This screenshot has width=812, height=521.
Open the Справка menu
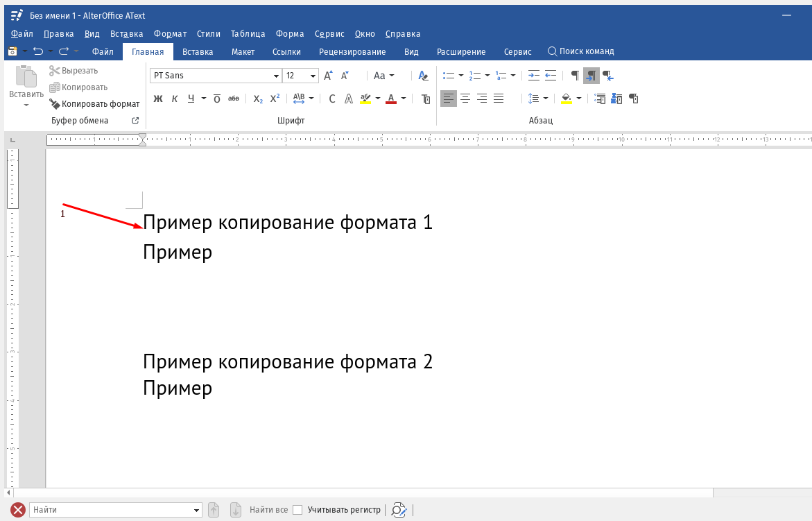403,34
